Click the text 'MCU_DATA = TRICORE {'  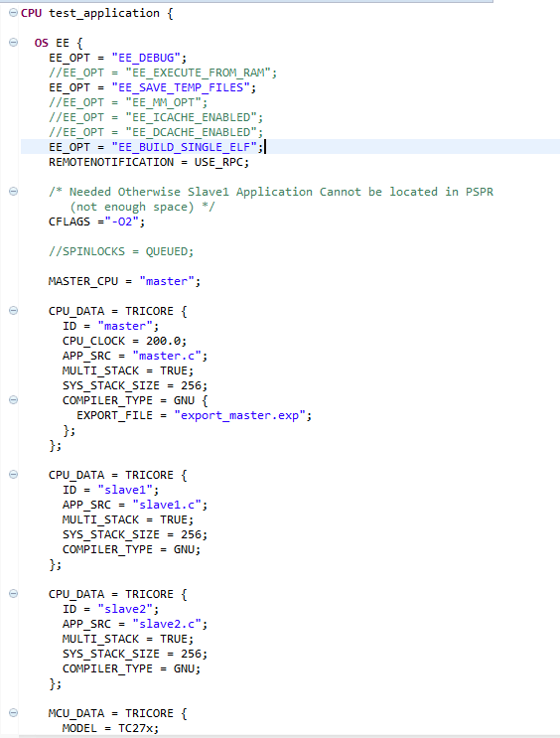point(117,713)
